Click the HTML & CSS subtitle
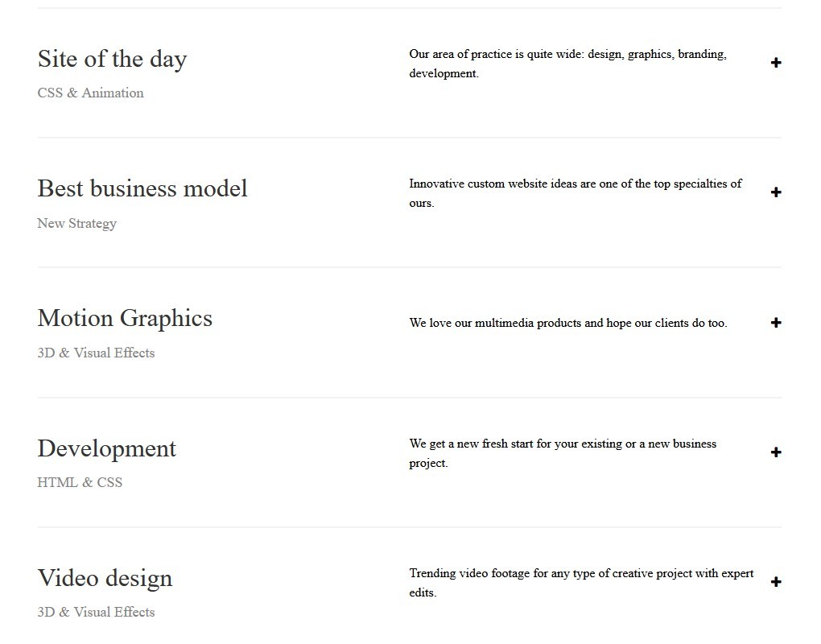 point(80,483)
